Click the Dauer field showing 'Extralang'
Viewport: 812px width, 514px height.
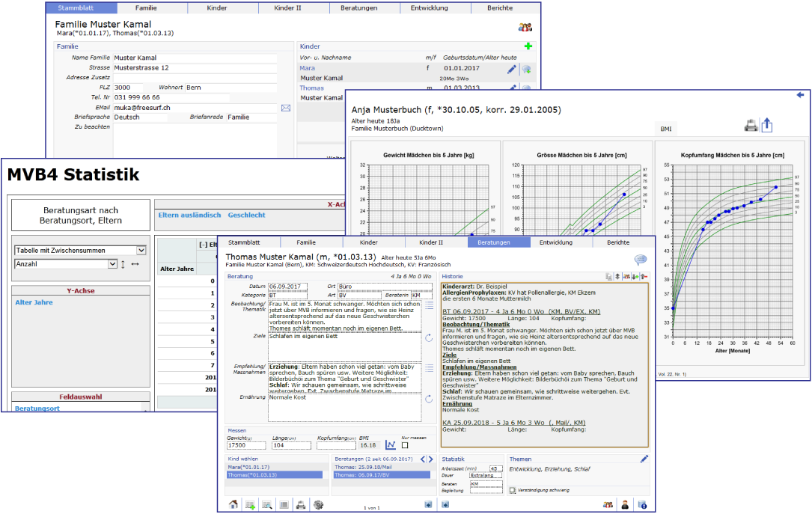[486, 475]
